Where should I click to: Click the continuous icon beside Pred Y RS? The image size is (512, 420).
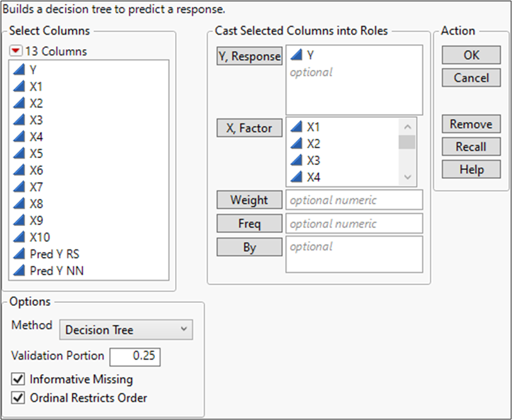click(x=20, y=254)
